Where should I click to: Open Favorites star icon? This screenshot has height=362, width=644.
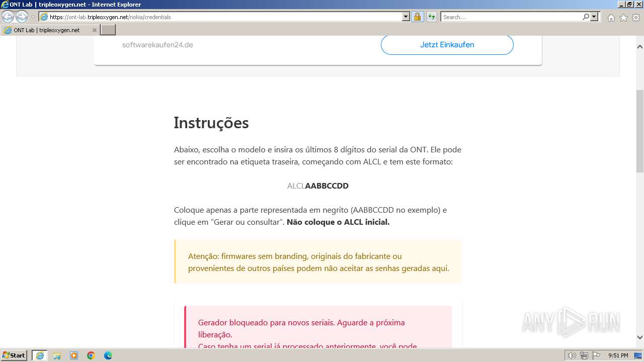(623, 18)
